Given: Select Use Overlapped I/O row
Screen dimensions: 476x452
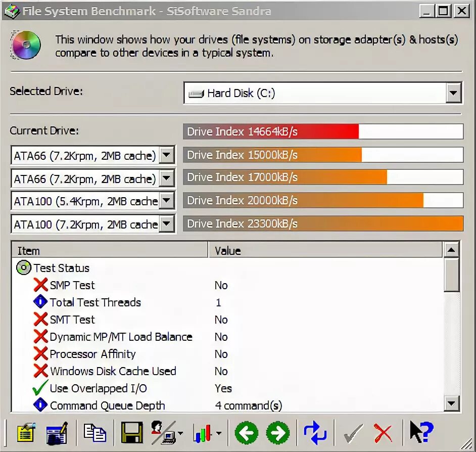Looking at the screenshot, I should click(x=227, y=388).
